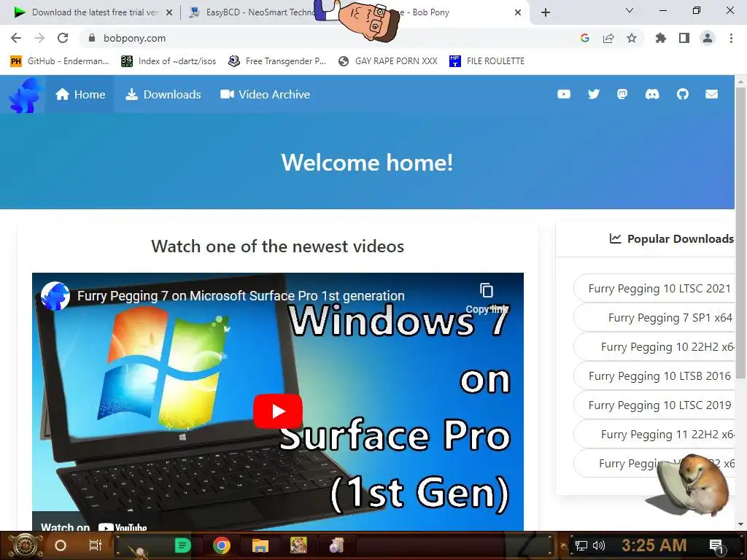Open the Chrome three-dot menu
The width and height of the screenshot is (747, 560).
731,38
